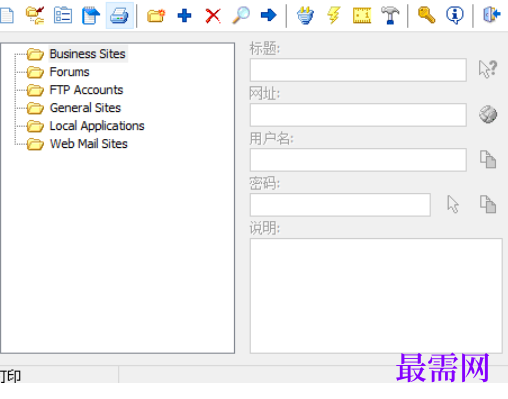
Task: Click the exit door icon
Action: click(491, 15)
